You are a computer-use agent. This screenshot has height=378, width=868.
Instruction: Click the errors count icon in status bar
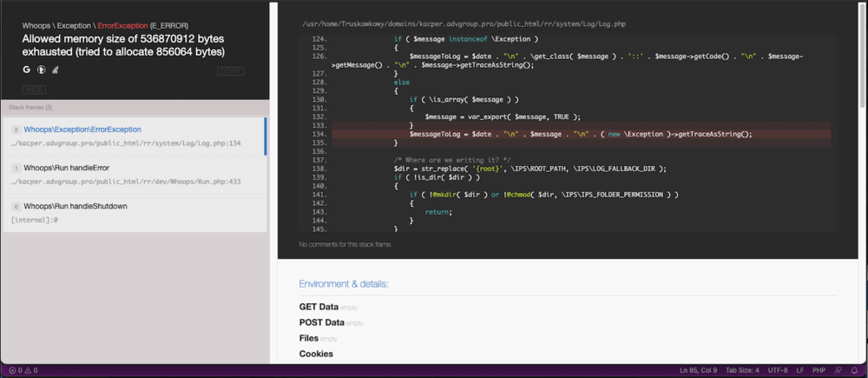tap(12, 370)
